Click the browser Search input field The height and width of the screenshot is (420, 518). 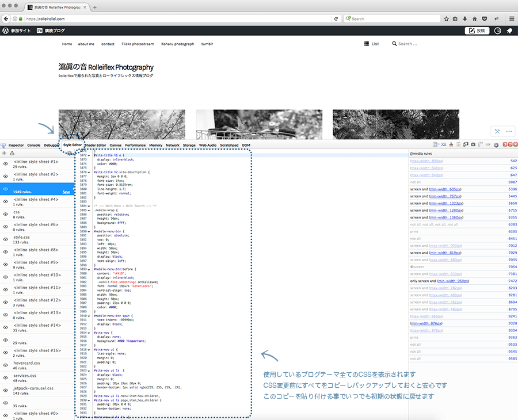tap(391, 18)
